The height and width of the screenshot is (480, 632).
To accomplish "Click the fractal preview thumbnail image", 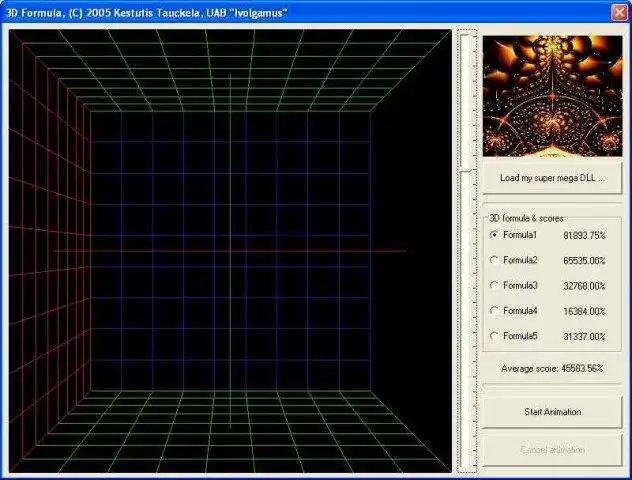I will (552, 96).
